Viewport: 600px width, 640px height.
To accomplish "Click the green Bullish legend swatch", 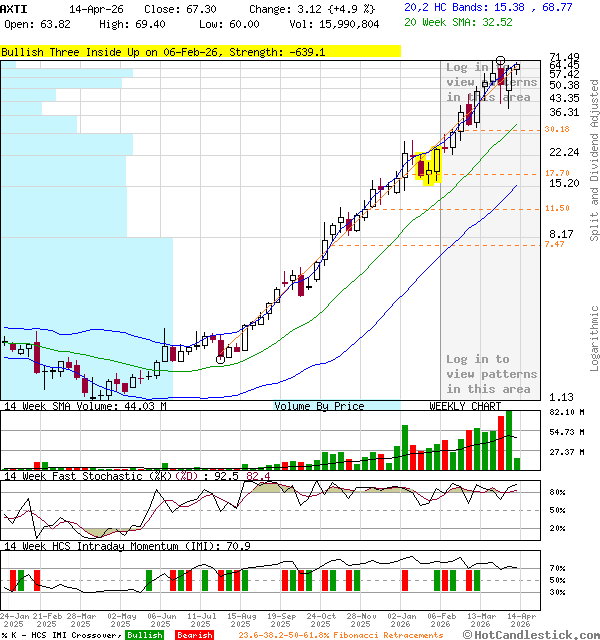I will [145, 635].
